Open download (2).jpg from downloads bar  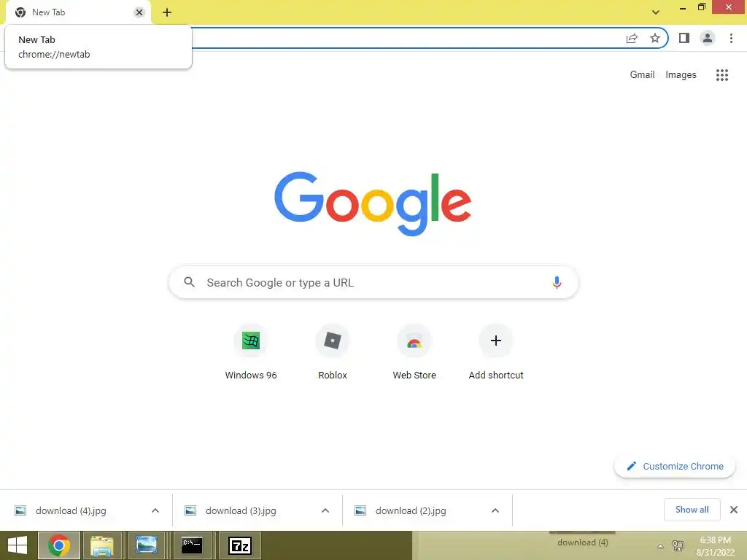click(411, 510)
